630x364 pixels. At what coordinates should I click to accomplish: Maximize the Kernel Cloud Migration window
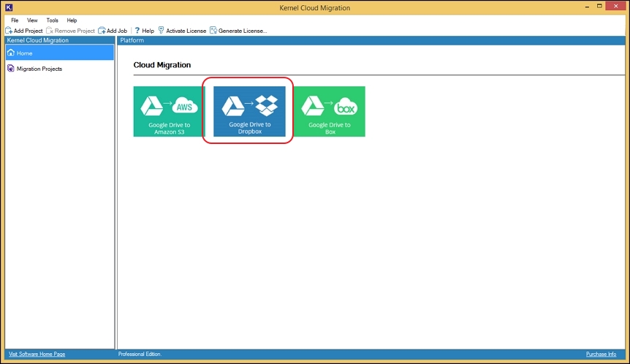[599, 6]
